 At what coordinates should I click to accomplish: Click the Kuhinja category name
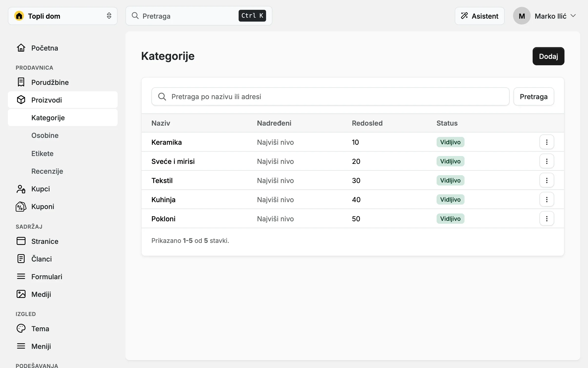point(163,200)
